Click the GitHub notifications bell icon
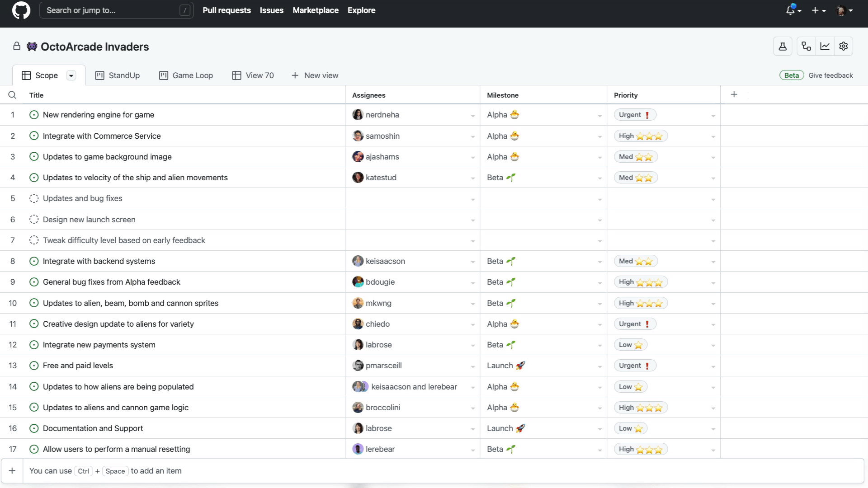 click(791, 10)
